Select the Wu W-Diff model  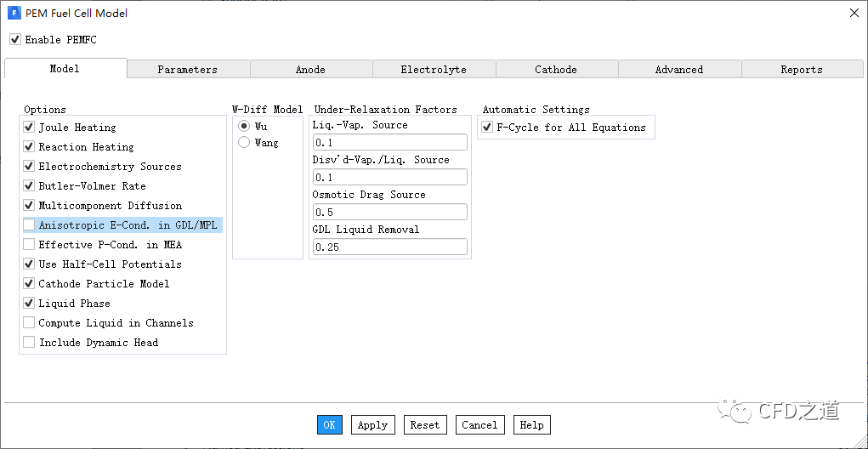[244, 126]
